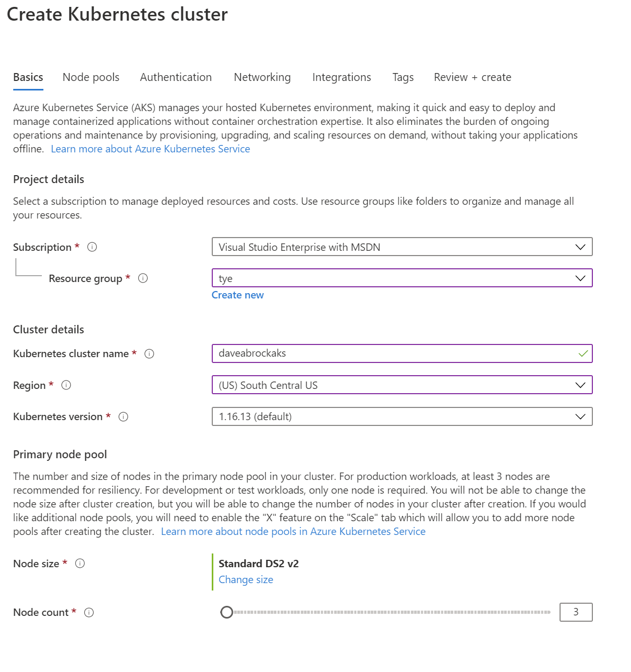631x672 pixels.
Task: Expand the Resource group dropdown
Action: 581,278
